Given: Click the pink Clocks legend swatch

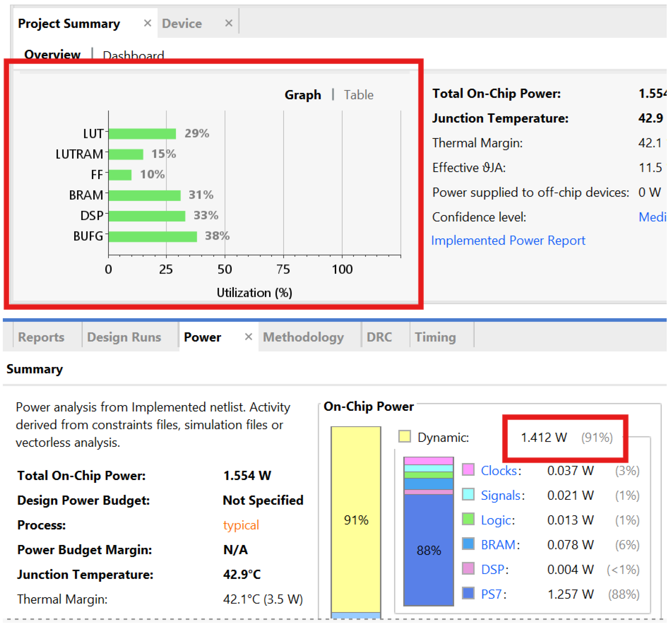Looking at the screenshot, I should [x=468, y=470].
